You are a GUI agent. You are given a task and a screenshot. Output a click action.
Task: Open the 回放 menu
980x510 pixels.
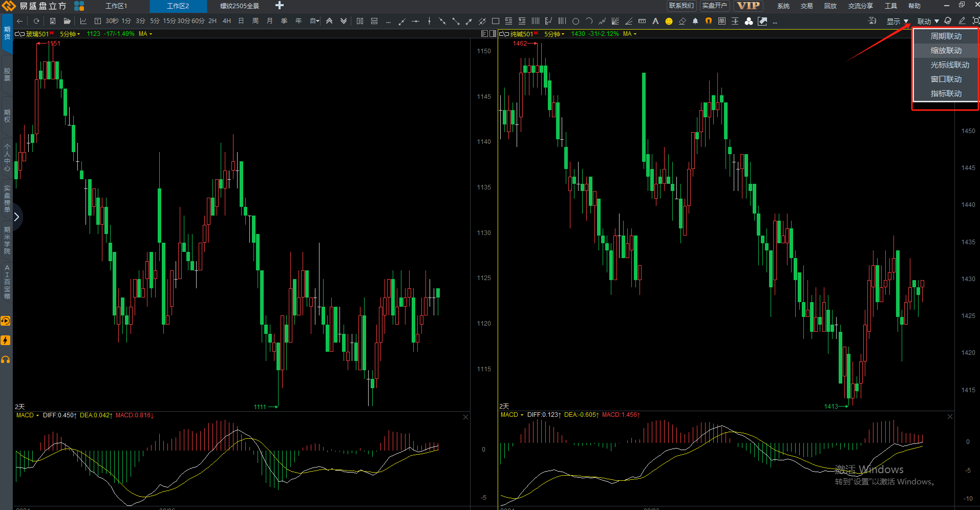(830, 6)
